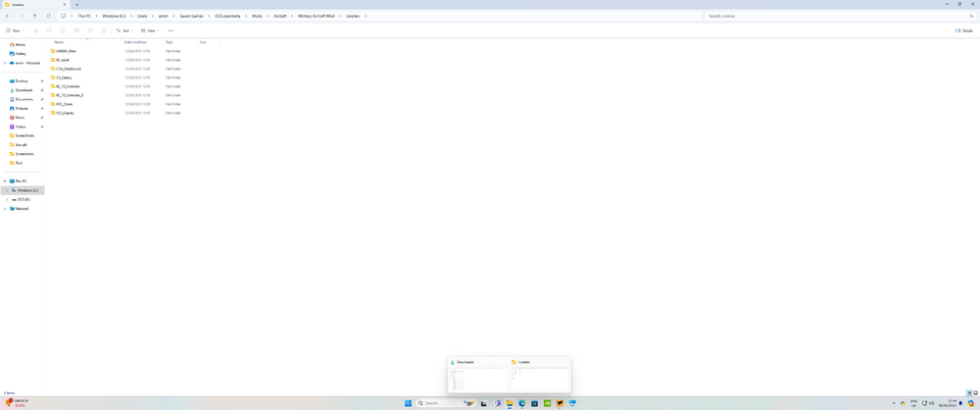980x410 pixels.
Task: Expand the Network tree node
Action: pyautogui.click(x=5, y=209)
